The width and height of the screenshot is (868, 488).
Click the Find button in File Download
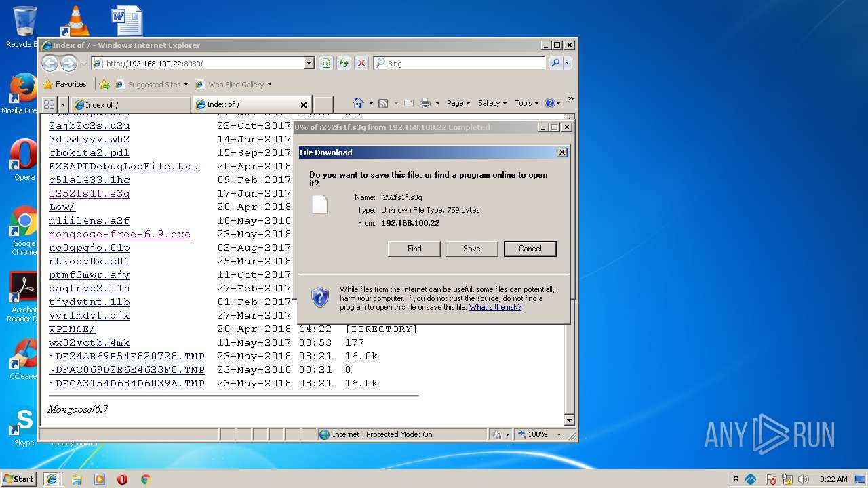click(x=414, y=249)
